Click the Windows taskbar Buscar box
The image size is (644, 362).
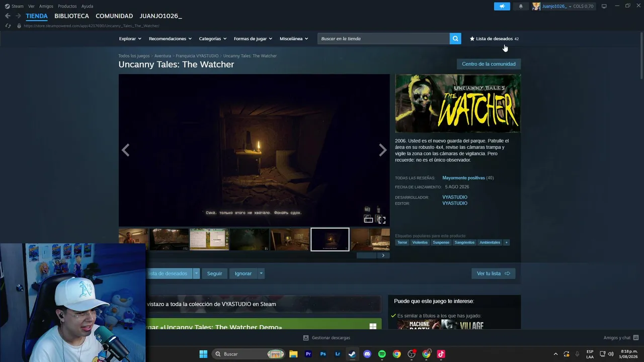coord(248,354)
